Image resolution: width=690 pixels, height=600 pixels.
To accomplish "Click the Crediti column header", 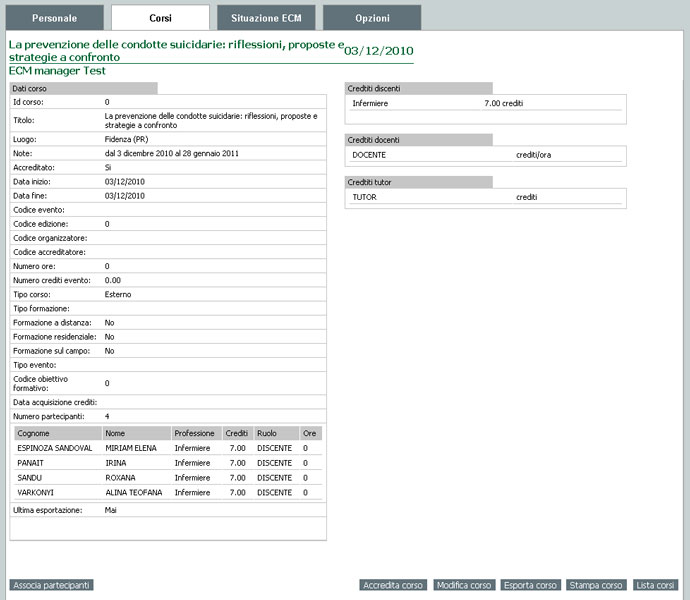I will (238, 433).
